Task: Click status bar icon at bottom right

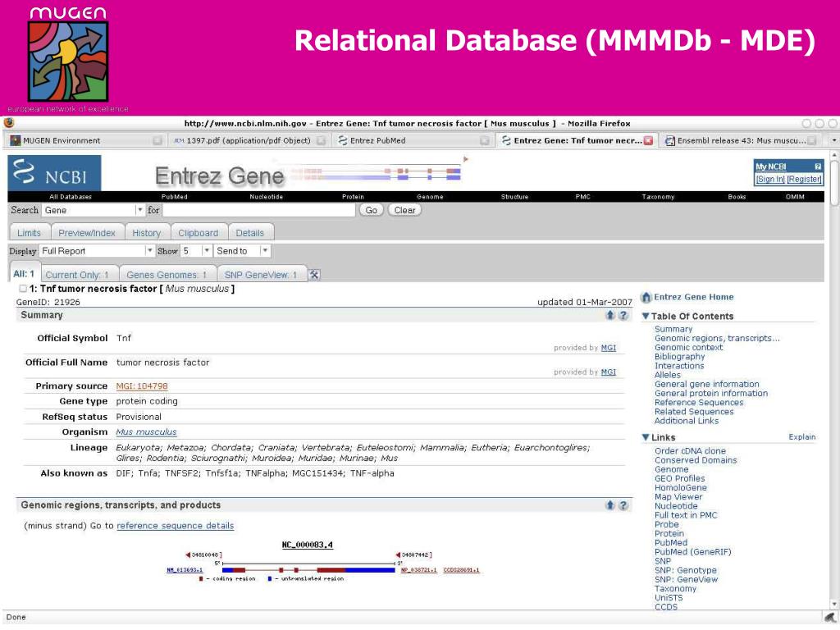Action: tap(830, 617)
